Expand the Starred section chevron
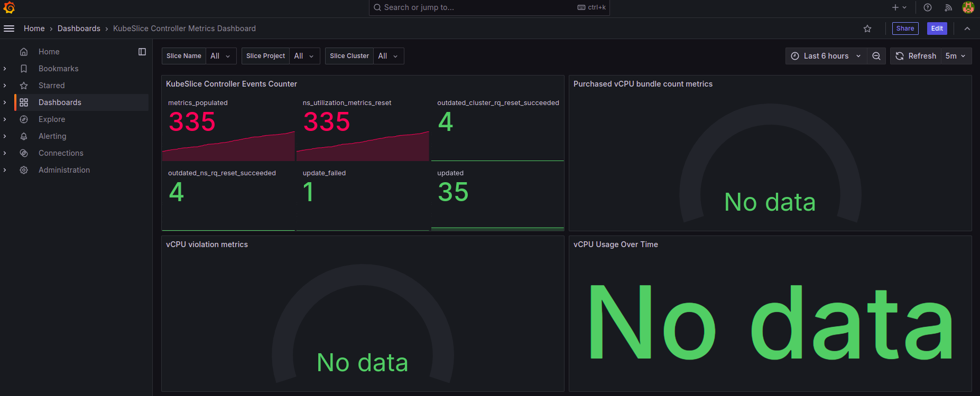This screenshot has height=396, width=980. [5, 86]
